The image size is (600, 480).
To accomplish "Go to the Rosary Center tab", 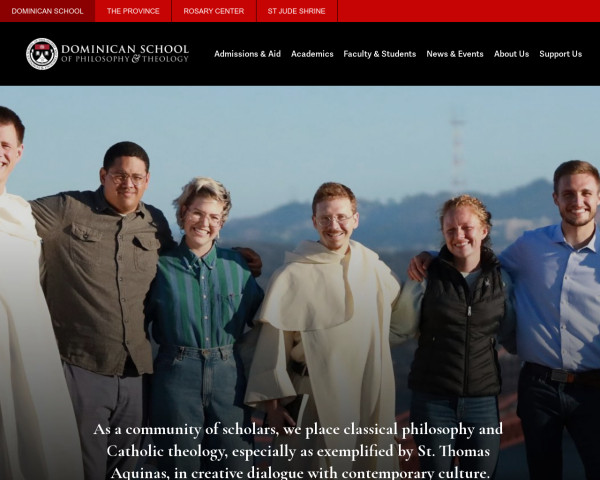I will [x=214, y=11].
